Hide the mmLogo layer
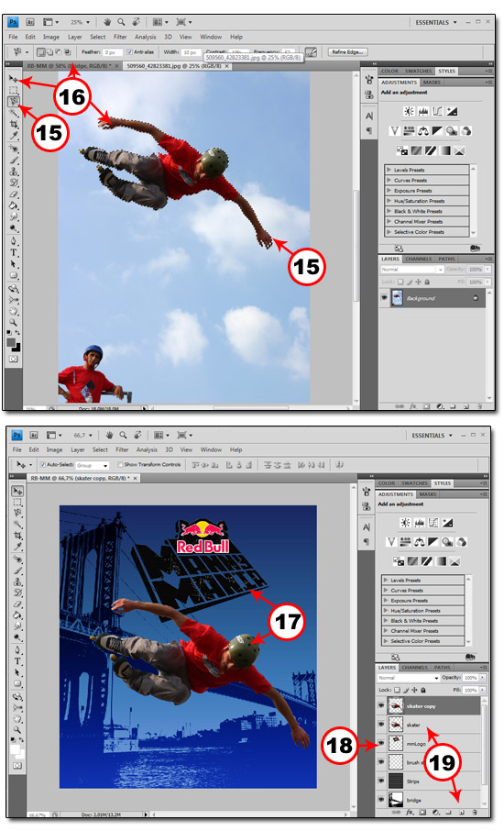This screenshot has height=831, width=504. click(381, 744)
